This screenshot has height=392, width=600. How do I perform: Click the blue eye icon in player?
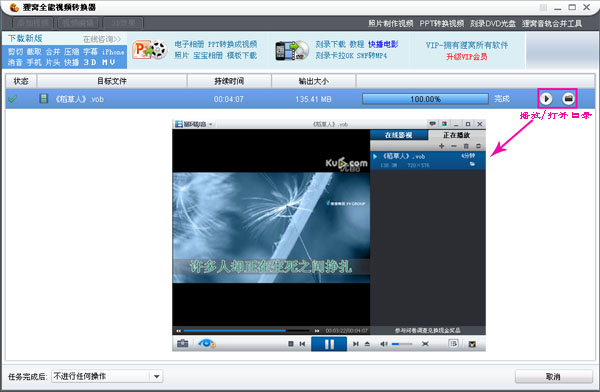click(207, 343)
